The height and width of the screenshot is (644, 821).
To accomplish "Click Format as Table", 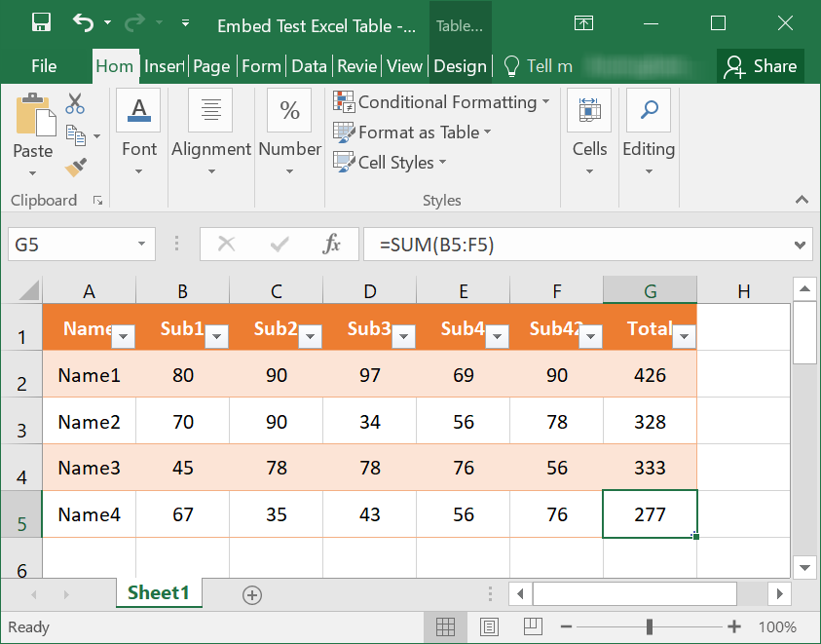I will [399, 132].
